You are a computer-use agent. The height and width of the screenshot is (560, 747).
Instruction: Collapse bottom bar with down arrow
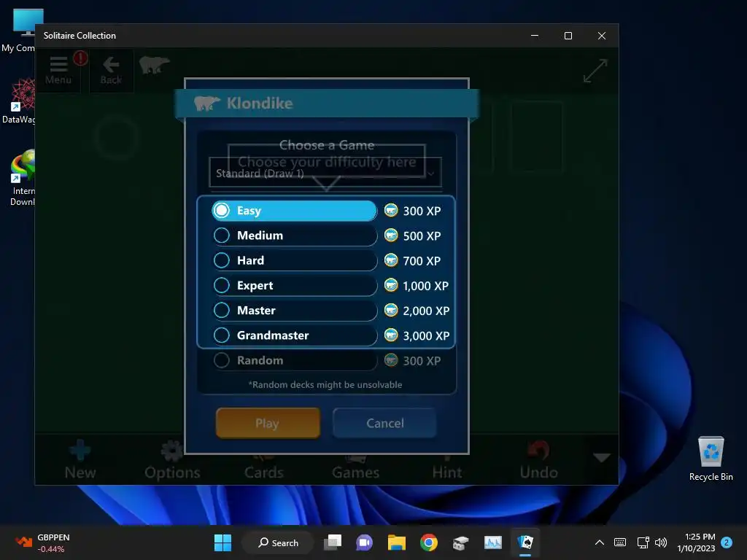point(601,458)
